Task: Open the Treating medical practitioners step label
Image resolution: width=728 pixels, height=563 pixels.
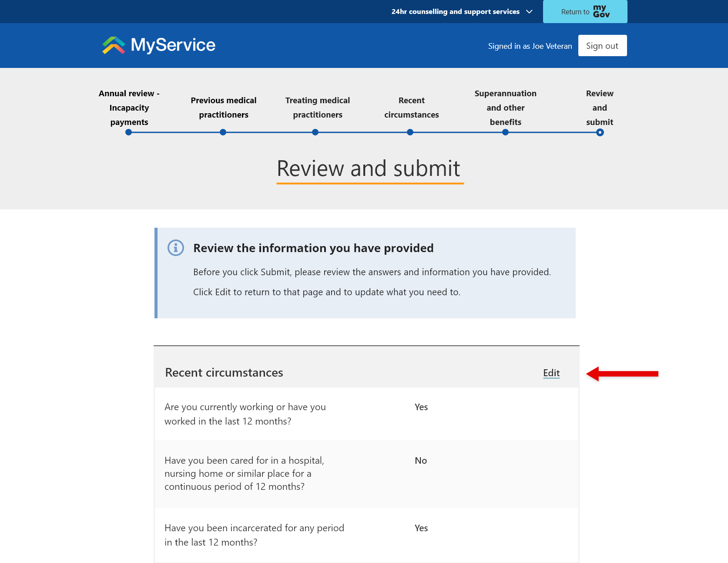Action: pos(317,108)
